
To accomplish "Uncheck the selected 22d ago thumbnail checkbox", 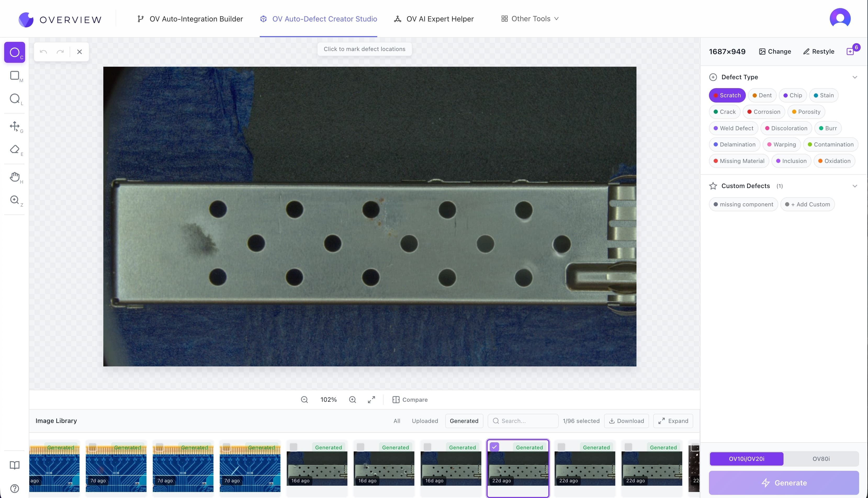I will pyautogui.click(x=494, y=447).
